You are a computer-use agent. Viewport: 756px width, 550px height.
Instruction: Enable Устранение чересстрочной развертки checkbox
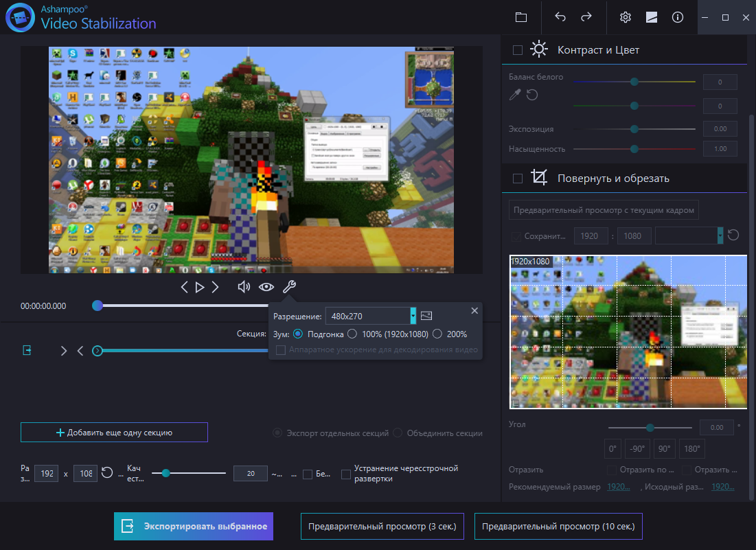coord(346,474)
